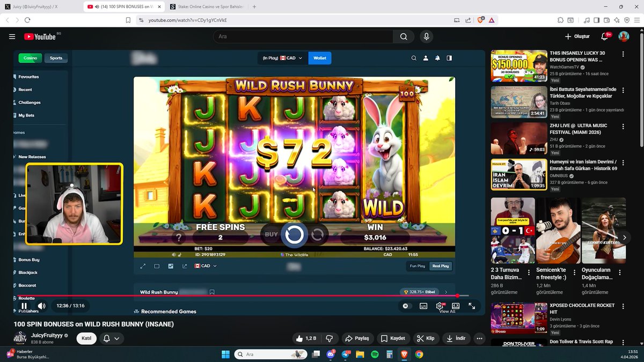The width and height of the screenshot is (644, 362).
Task: Reload the page in the browser
Action: click(x=27, y=20)
